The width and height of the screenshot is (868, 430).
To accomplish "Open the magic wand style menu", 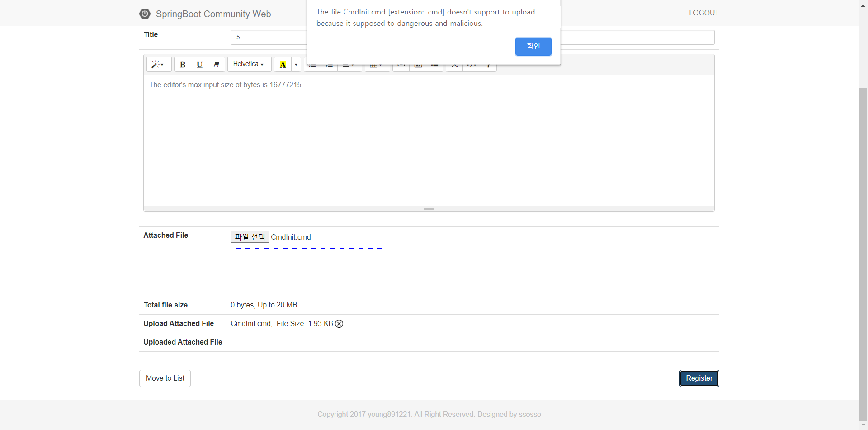I will pyautogui.click(x=158, y=65).
